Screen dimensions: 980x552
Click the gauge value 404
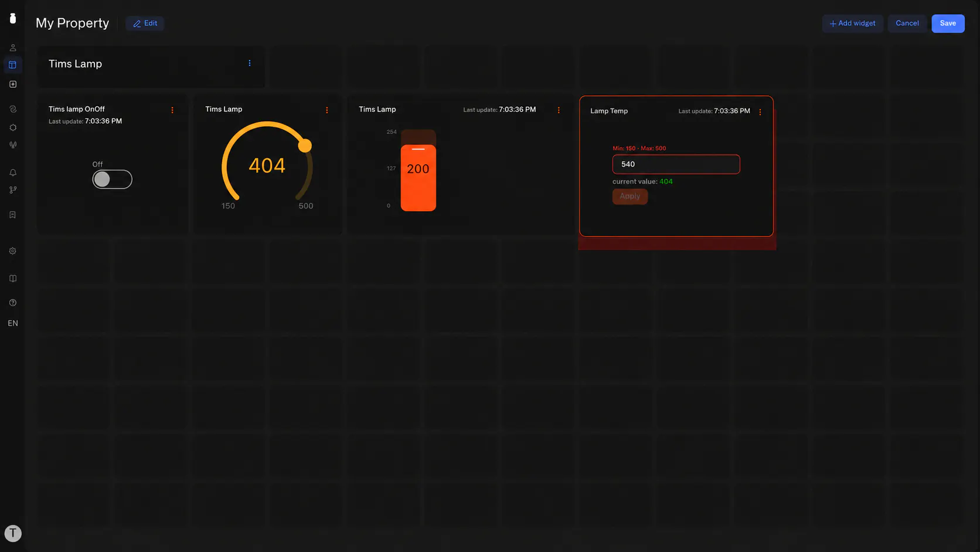[x=267, y=165]
